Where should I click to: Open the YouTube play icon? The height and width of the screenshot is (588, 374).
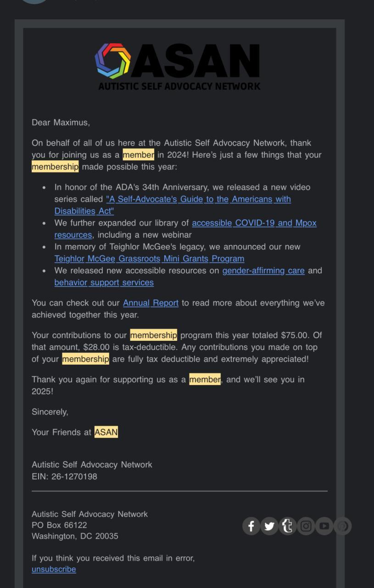pos(324,526)
